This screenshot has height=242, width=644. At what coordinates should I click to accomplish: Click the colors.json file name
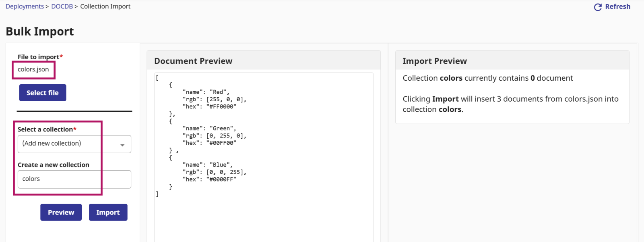[33, 69]
